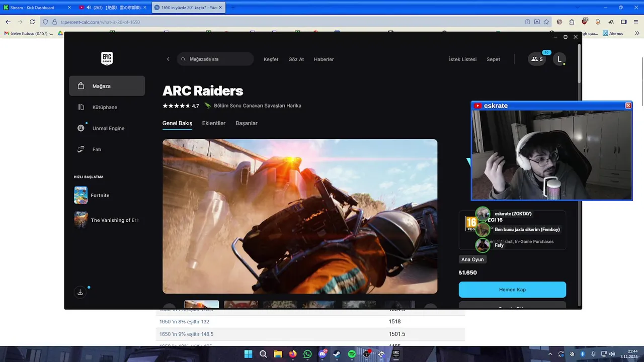Screen dimensions: 644x362
Task: Open Epic Games Launcher taskbar icon
Action: pyautogui.click(x=396, y=354)
